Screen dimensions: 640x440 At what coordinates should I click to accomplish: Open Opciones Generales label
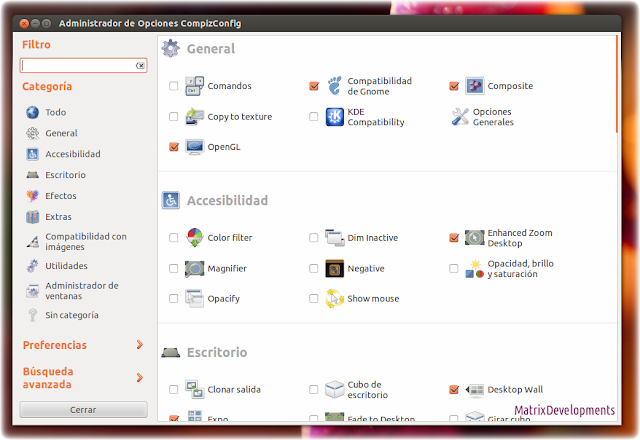click(x=493, y=117)
